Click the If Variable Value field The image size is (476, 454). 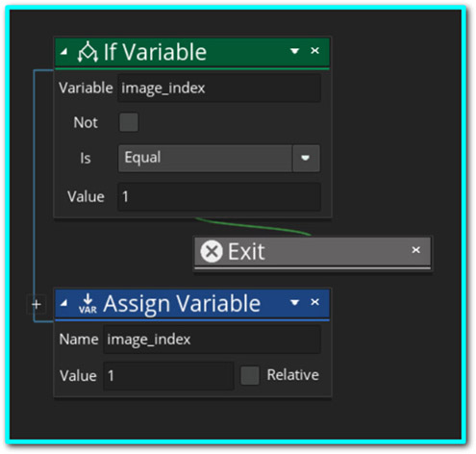pyautogui.click(x=219, y=196)
